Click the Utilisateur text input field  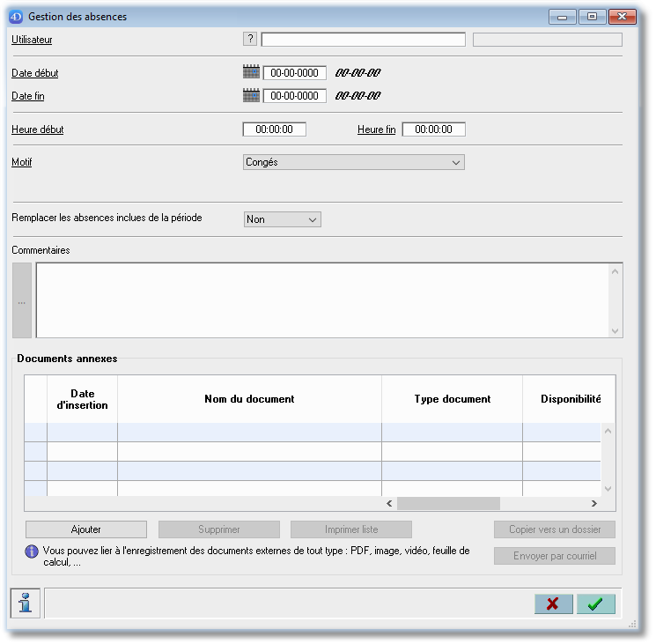(x=363, y=40)
